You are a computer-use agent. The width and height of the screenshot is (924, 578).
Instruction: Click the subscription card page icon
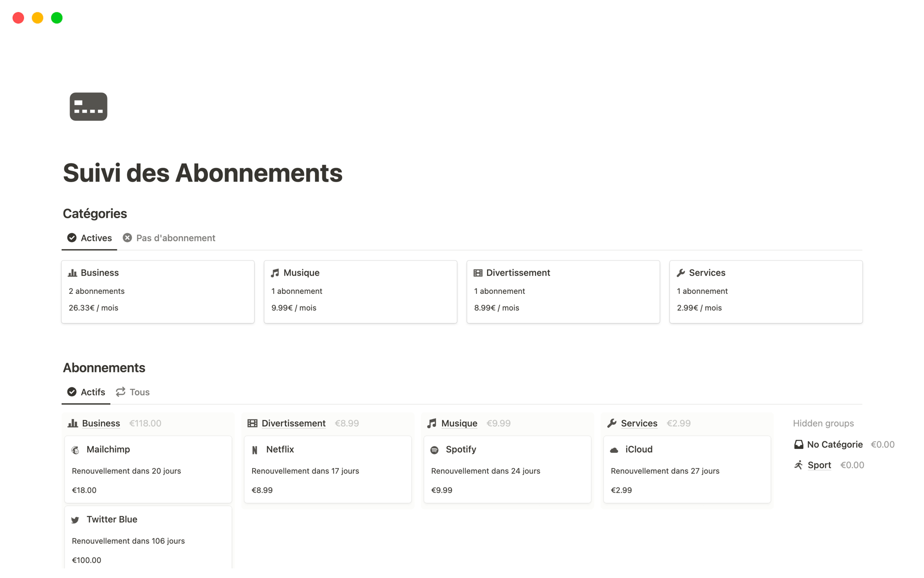click(88, 106)
